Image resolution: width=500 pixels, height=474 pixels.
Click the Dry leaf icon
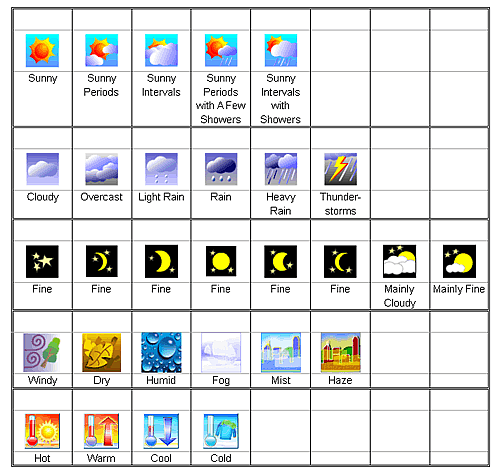(102, 352)
